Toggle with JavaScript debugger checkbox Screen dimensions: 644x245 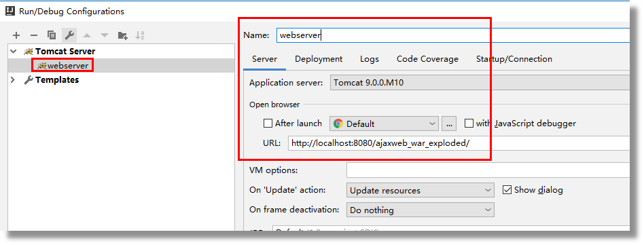click(x=469, y=123)
